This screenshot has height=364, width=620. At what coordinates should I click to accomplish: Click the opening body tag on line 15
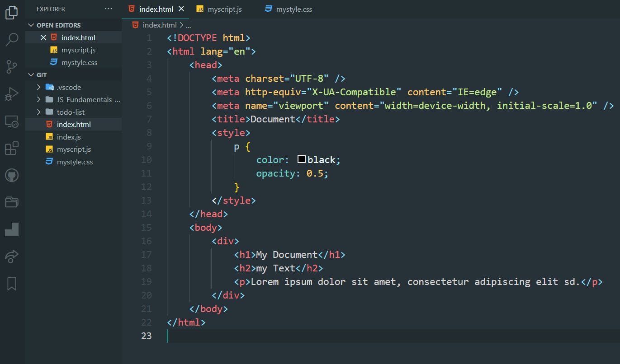point(206,227)
